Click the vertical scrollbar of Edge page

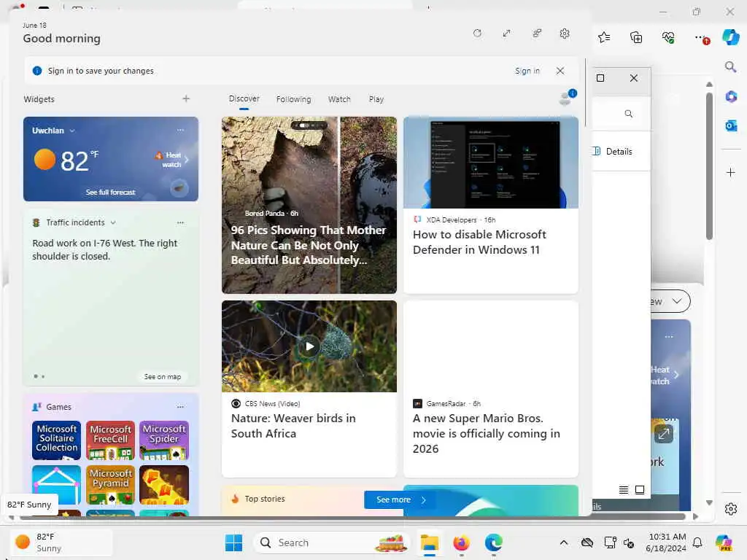pos(709,166)
